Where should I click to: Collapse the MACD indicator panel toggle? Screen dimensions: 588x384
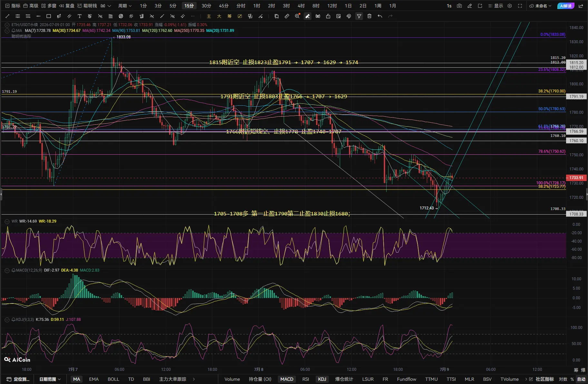point(7,270)
